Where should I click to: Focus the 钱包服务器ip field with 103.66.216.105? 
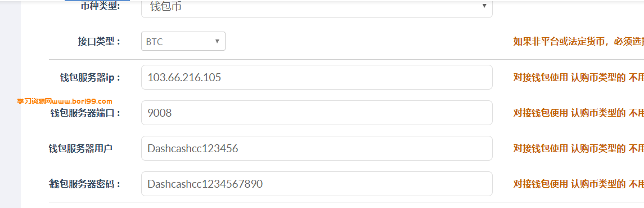tap(317, 77)
